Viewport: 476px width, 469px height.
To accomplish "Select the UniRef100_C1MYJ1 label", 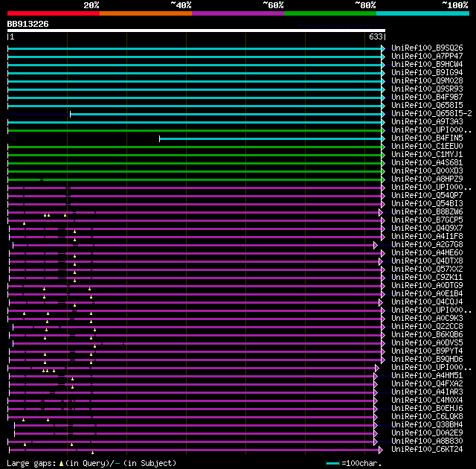I will point(427,155).
